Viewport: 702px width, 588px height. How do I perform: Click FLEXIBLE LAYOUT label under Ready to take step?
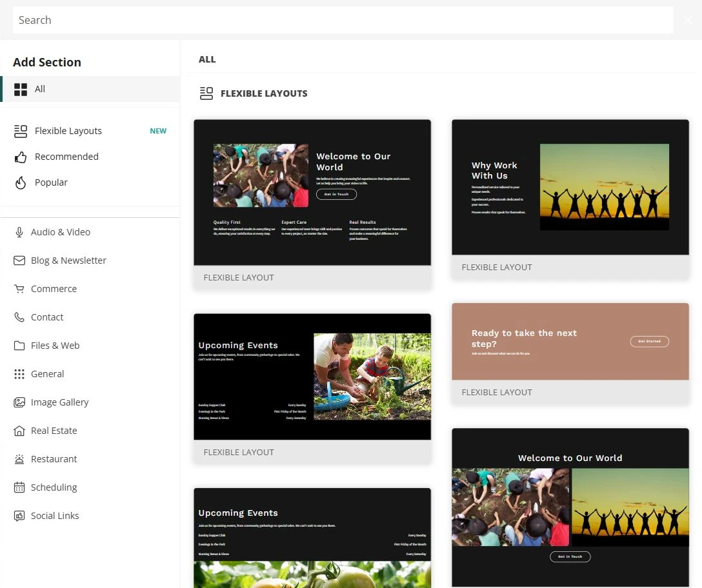497,393
